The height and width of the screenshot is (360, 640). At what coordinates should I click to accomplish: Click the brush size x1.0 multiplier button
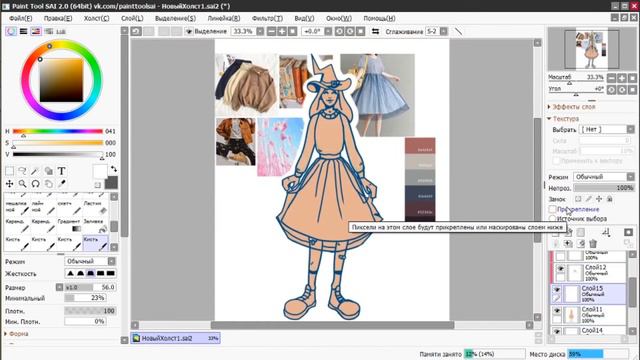pos(60,287)
